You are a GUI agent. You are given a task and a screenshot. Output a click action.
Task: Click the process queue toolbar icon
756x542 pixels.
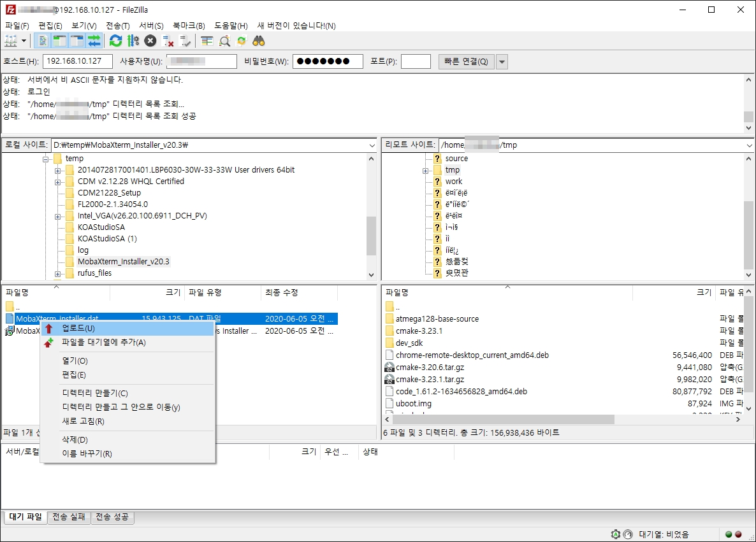coord(133,41)
